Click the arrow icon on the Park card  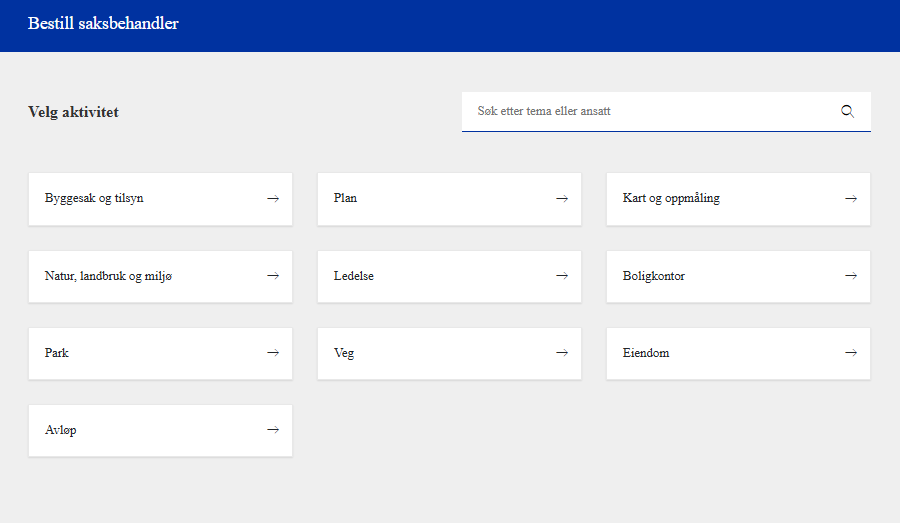point(273,353)
